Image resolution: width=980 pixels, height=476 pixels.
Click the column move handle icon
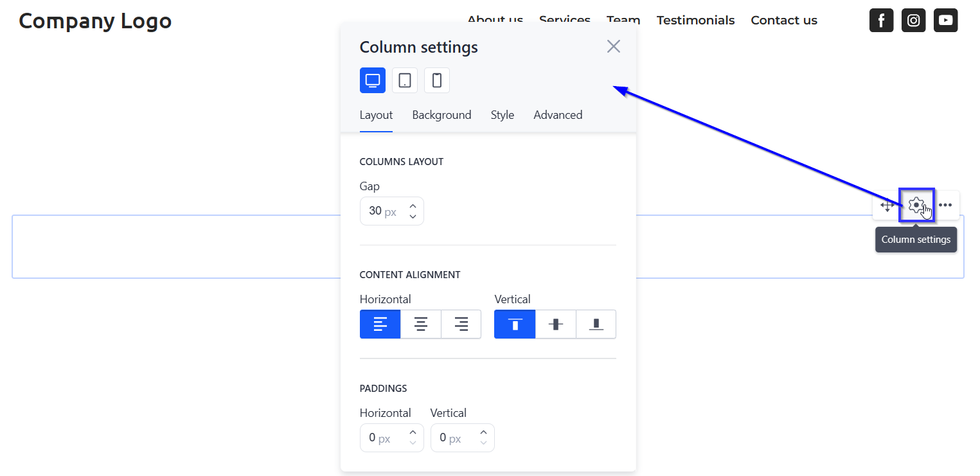887,206
